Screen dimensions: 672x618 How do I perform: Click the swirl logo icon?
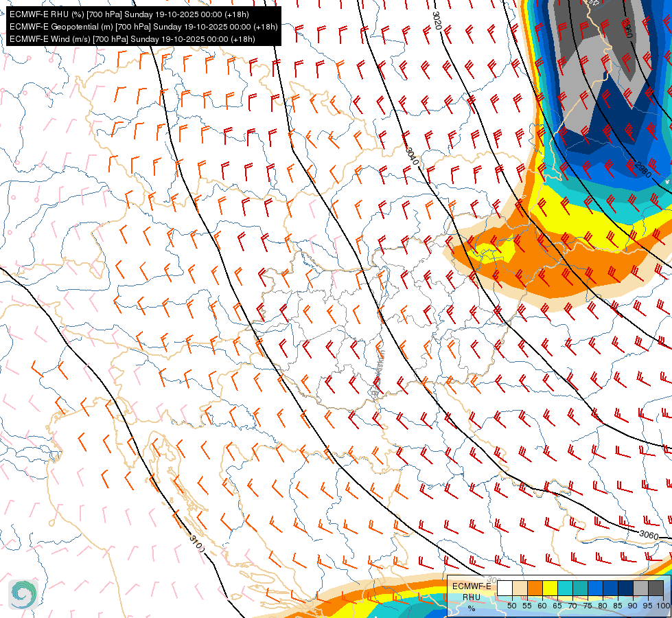23,594
